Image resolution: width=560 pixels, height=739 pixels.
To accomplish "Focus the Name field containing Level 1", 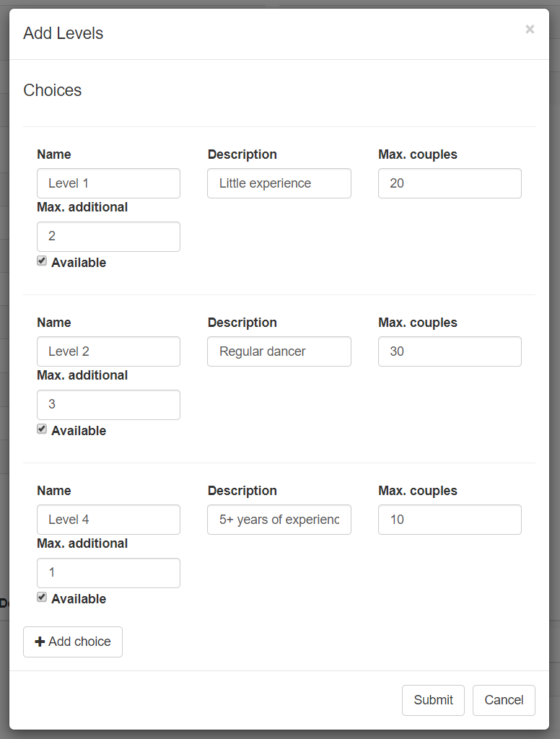I will tap(108, 183).
